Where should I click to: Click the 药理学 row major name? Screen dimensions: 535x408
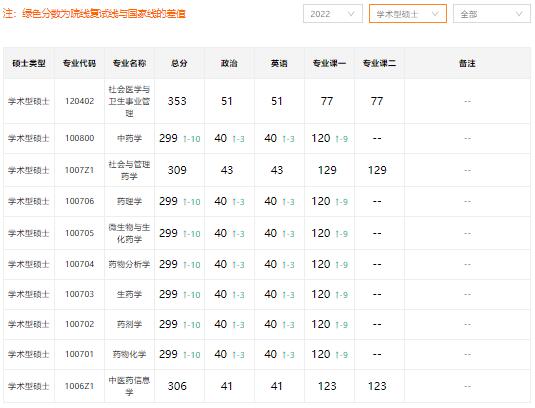pyautogui.click(x=129, y=201)
